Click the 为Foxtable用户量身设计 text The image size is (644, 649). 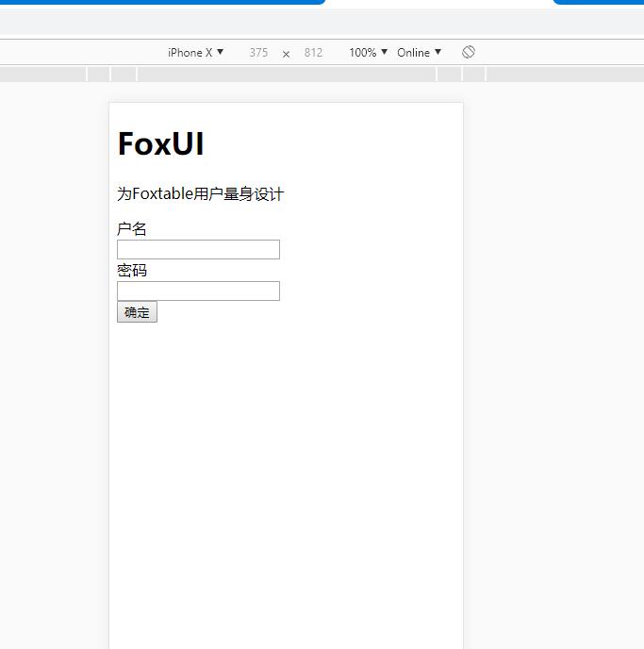tap(200, 193)
